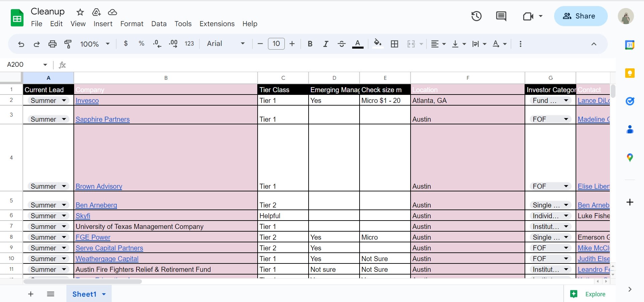Open the Insert menu
The image size is (644, 302).
103,24
